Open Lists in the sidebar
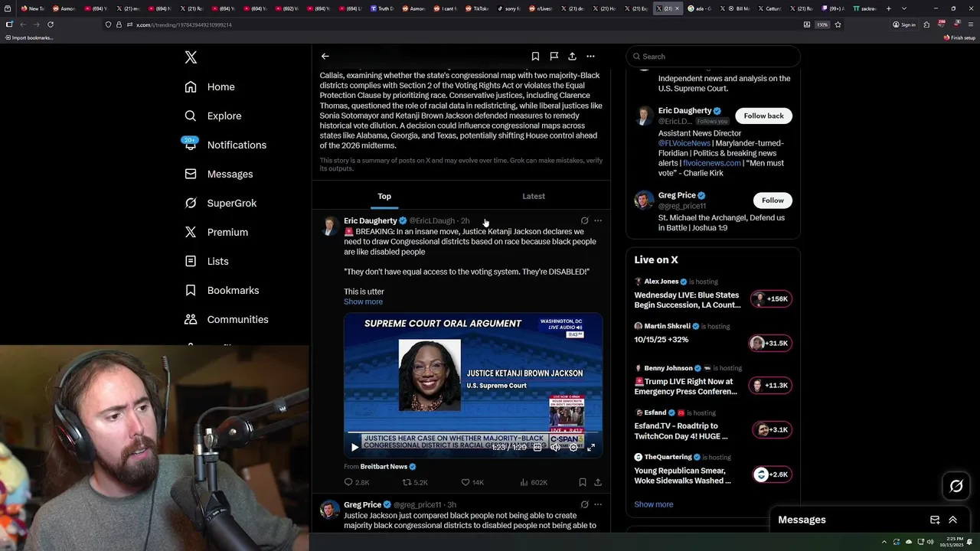Image resolution: width=980 pixels, height=551 pixels. 207,261
